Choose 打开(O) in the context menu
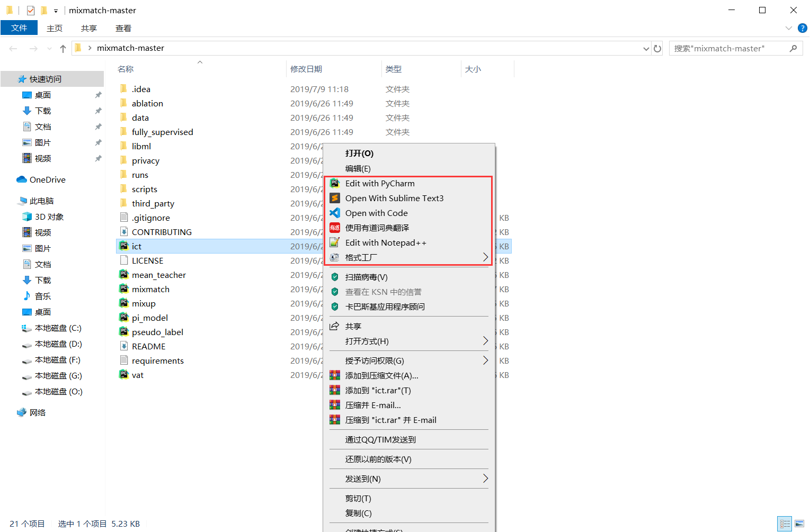The image size is (810, 532). pos(359,154)
